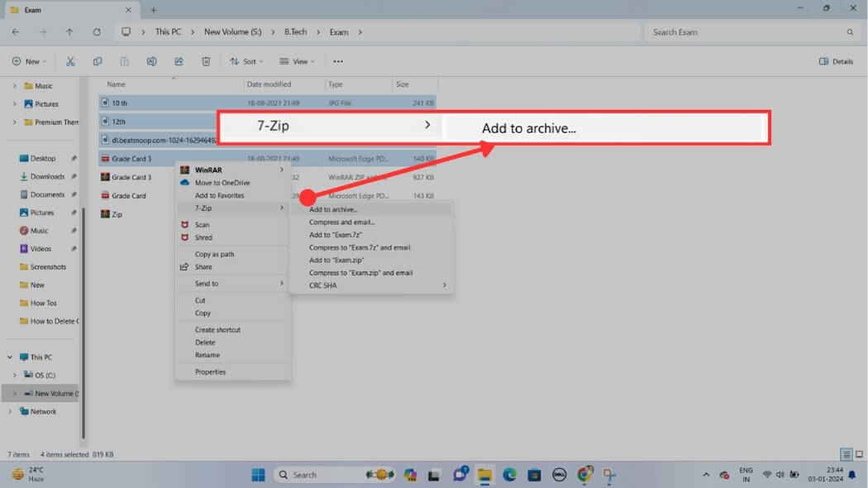This screenshot has height=488, width=868.
Task: Click the Delete trash toolbar icon
Action: 206,61
